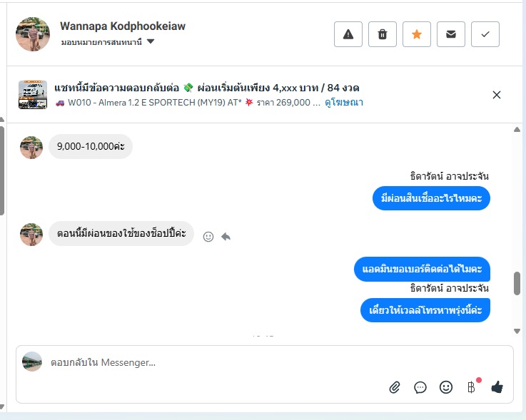The width and height of the screenshot is (526, 420).
Task: Mark conversation as unread with envelope icon
Action: click(451, 34)
